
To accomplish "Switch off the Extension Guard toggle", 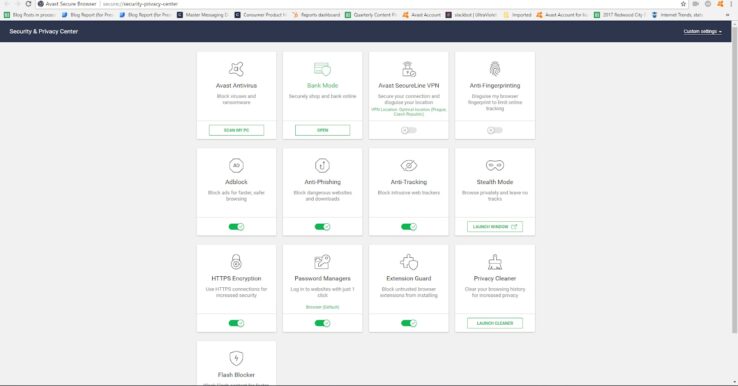I will pos(409,323).
